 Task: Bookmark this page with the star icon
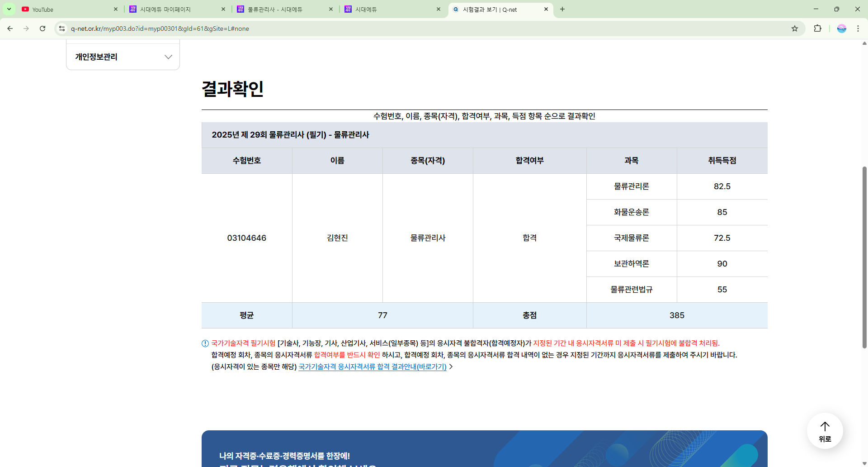[x=795, y=29]
